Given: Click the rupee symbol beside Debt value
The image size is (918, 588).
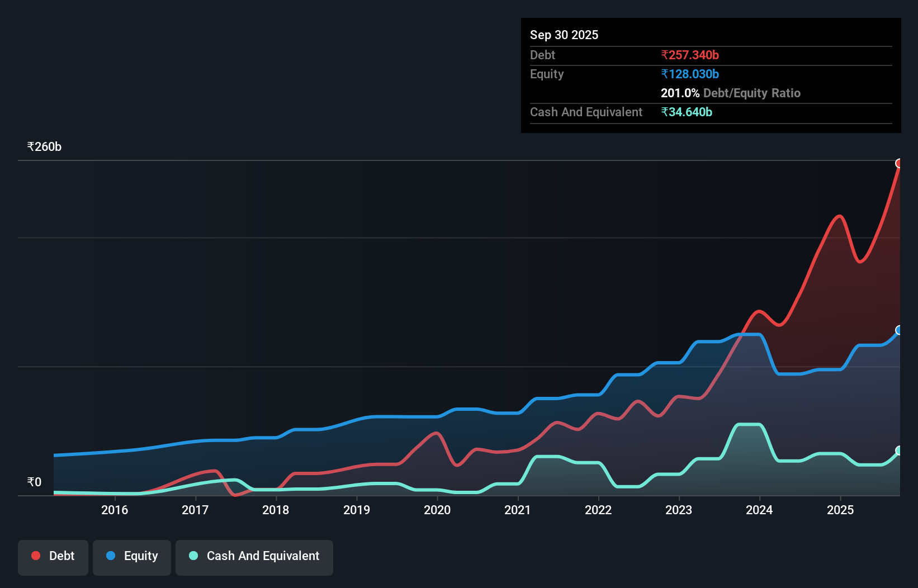Looking at the screenshot, I should point(665,55).
